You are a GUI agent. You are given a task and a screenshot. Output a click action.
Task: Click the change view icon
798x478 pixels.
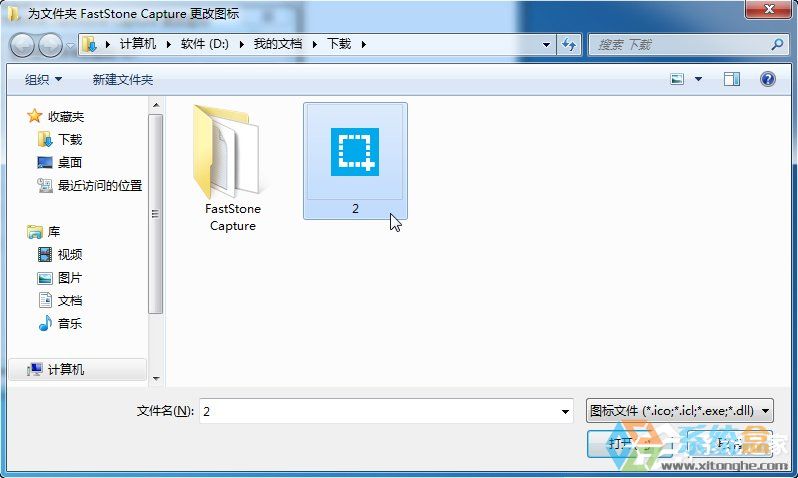677,79
